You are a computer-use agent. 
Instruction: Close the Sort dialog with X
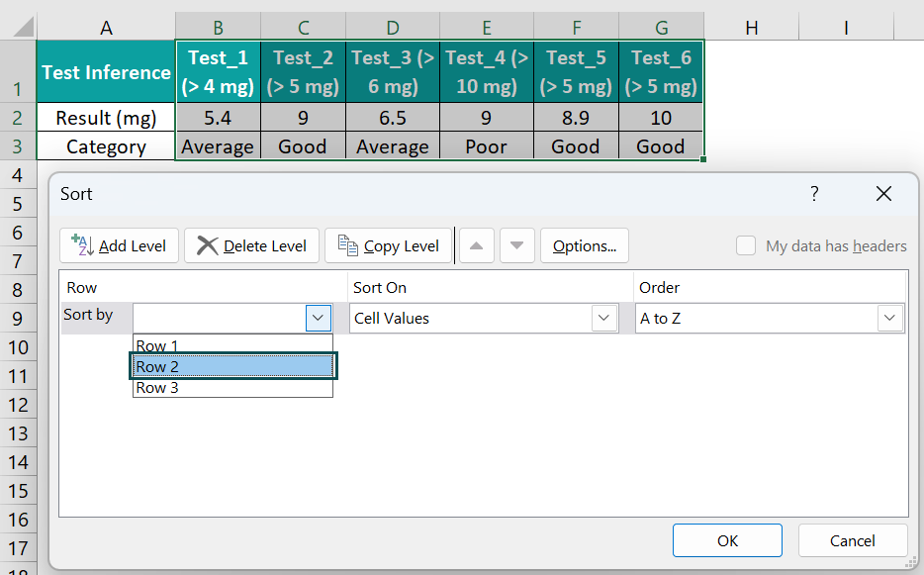click(x=883, y=193)
